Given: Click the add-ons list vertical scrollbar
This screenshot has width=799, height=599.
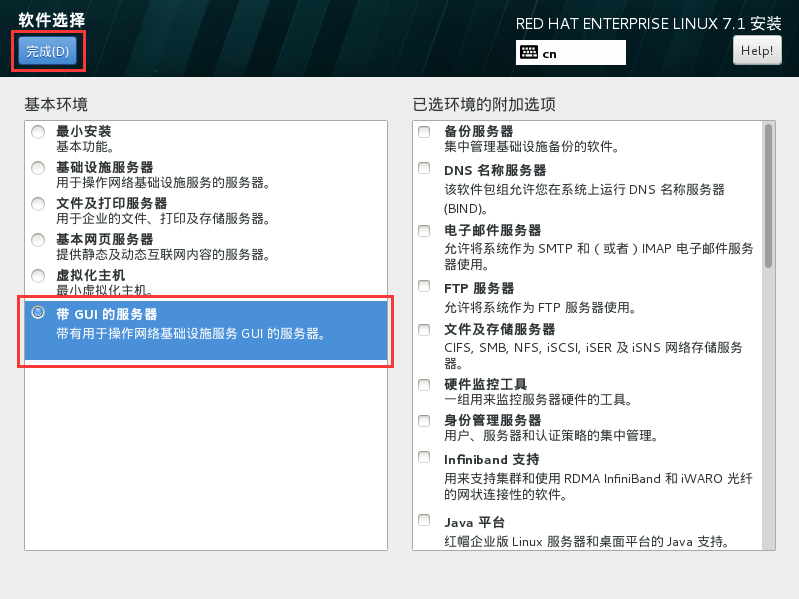Looking at the screenshot, I should [768, 195].
